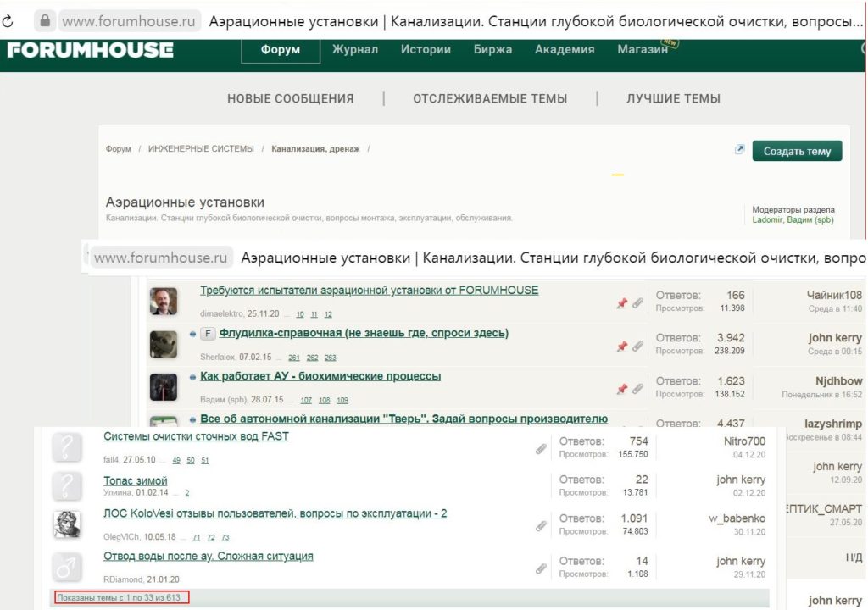Open Системы очистки сточных вод FAST thread
This screenshot has height=610, width=868.
pyautogui.click(x=196, y=436)
